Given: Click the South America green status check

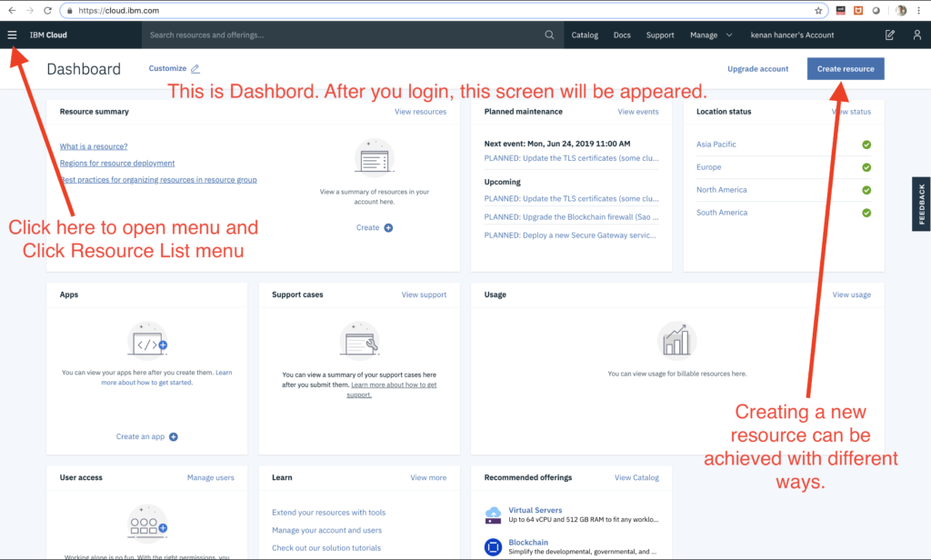Looking at the screenshot, I should (x=866, y=213).
